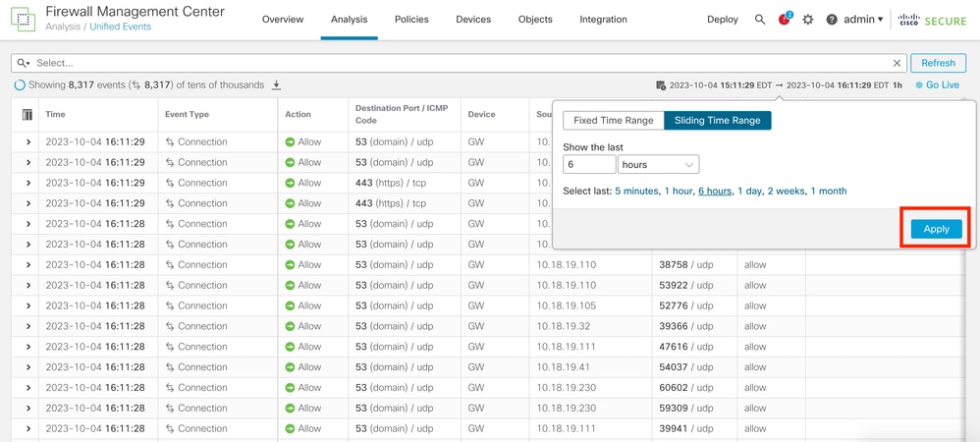The width and height of the screenshot is (980, 442).
Task: Expand the row with source port 38758
Action: coord(28,264)
